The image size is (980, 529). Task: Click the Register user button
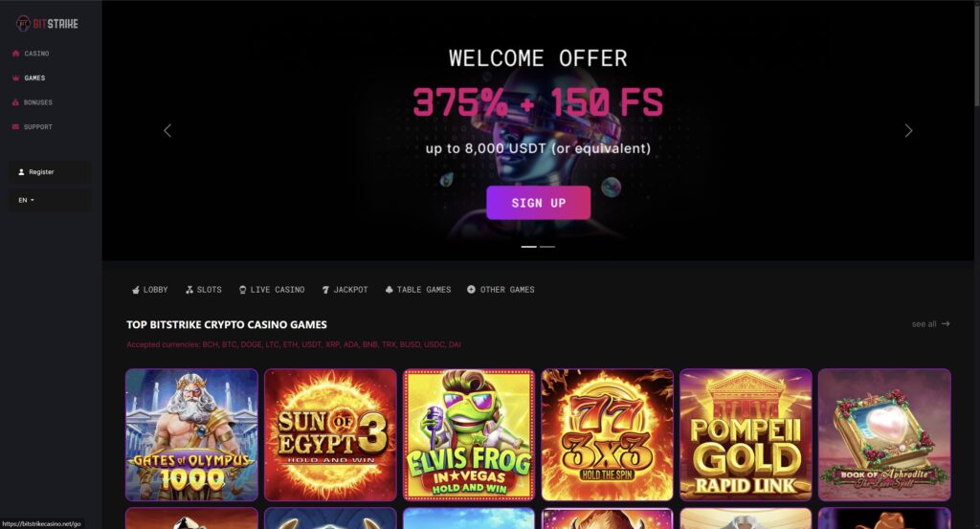pyautogui.click(x=50, y=172)
